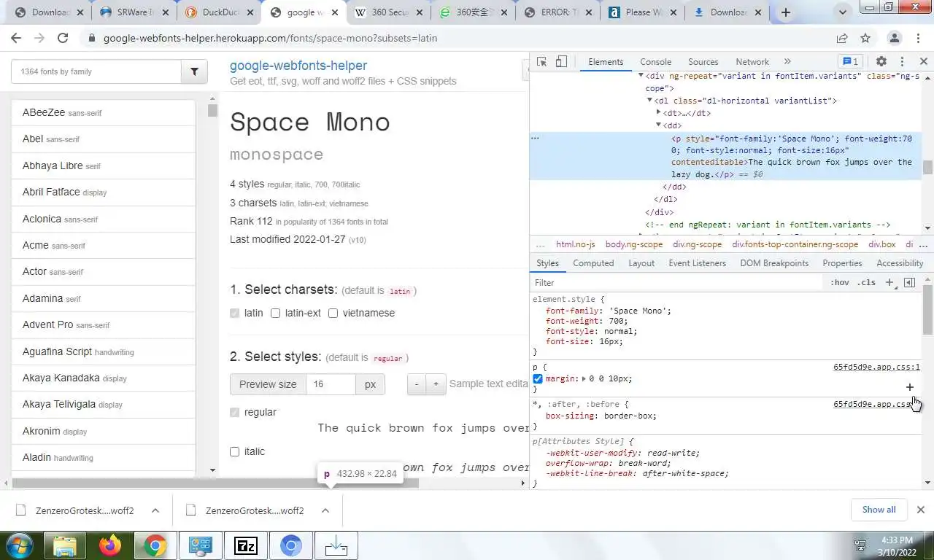Open a new browser tab
This screenshot has width=934, height=560.
click(786, 12)
